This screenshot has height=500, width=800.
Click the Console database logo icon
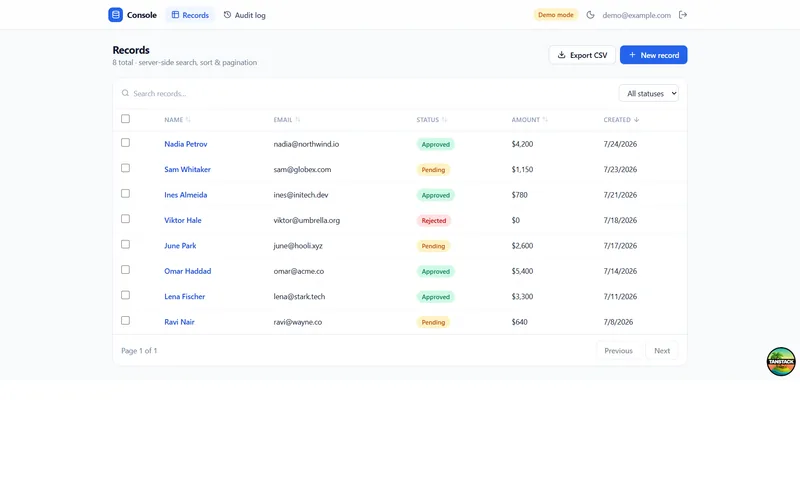115,15
